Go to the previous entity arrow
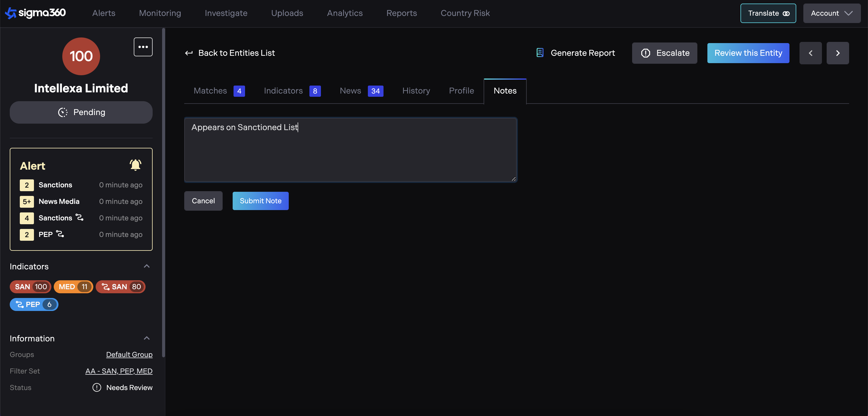This screenshot has width=868, height=416. (810, 53)
